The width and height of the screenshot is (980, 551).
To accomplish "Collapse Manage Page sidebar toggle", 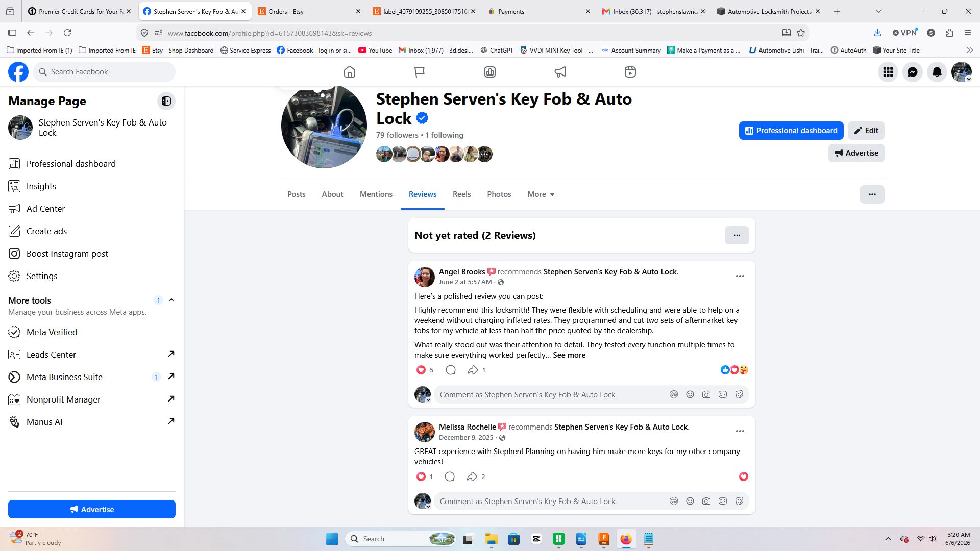I will coord(166,101).
